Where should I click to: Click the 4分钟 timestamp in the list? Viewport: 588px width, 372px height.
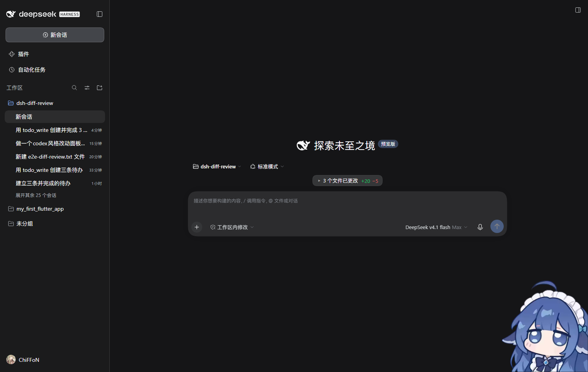click(96, 130)
